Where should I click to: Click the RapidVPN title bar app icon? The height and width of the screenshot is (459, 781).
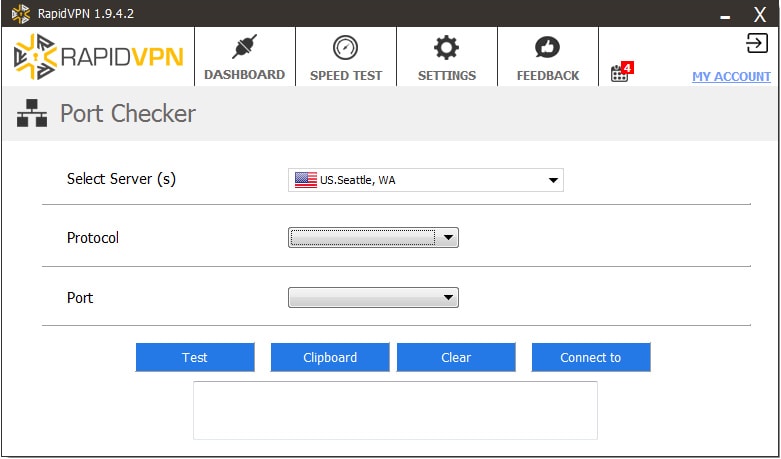pyautogui.click(x=20, y=14)
